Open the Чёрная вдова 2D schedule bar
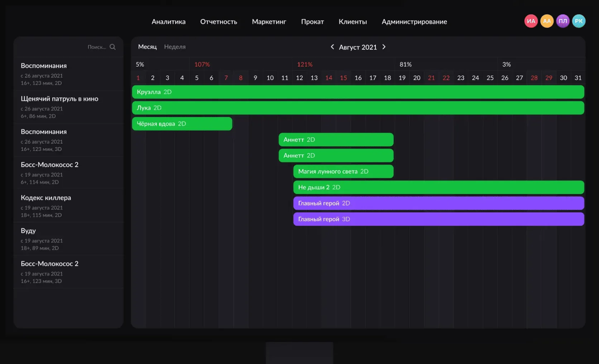Viewport: 599px width, 364px height. (182, 124)
